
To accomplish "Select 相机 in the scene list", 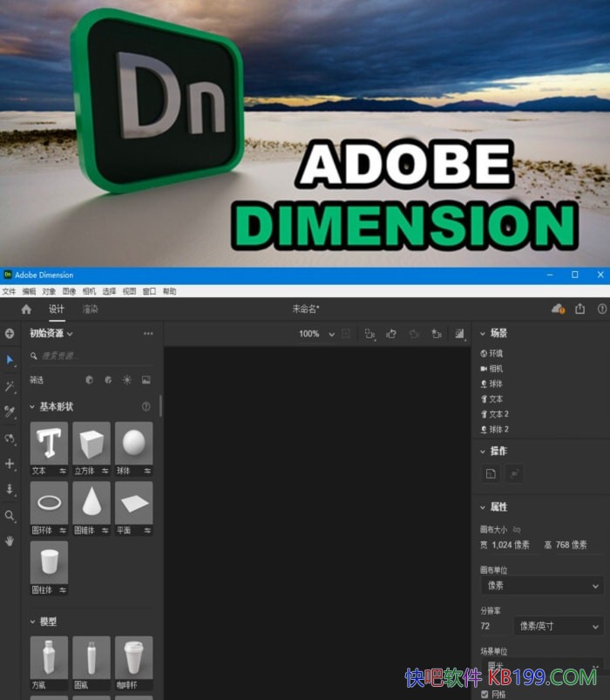I will [x=495, y=369].
